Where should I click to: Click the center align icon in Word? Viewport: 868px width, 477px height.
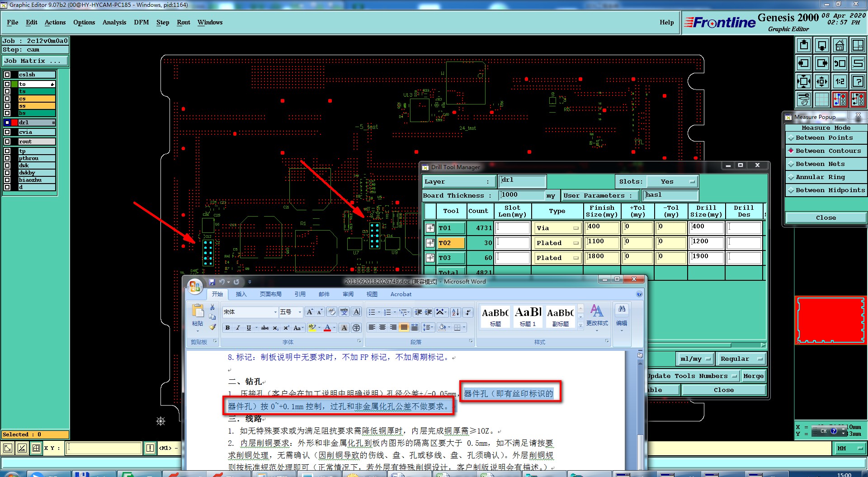click(382, 327)
